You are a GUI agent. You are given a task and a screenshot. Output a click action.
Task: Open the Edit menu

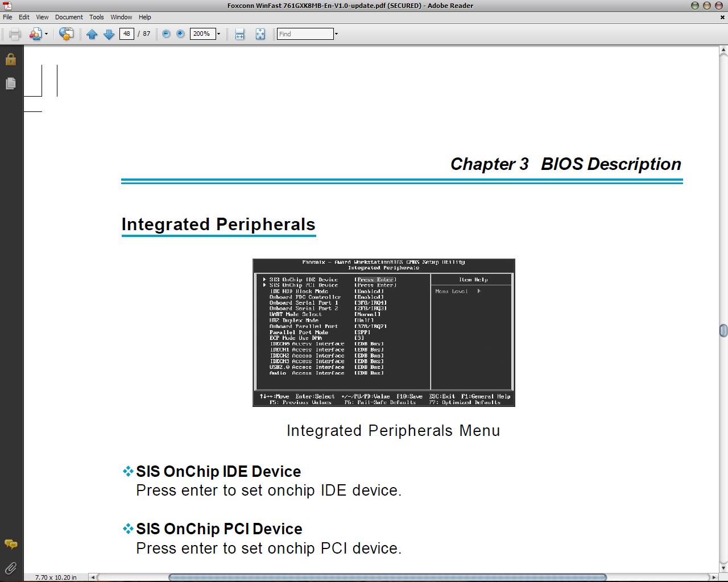click(24, 17)
